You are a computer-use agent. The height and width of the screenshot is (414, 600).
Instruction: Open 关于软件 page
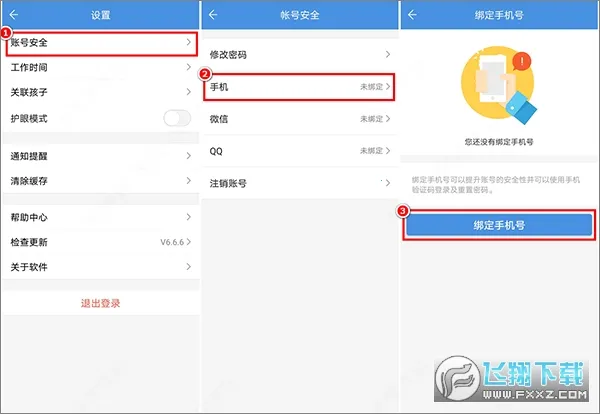(x=101, y=267)
